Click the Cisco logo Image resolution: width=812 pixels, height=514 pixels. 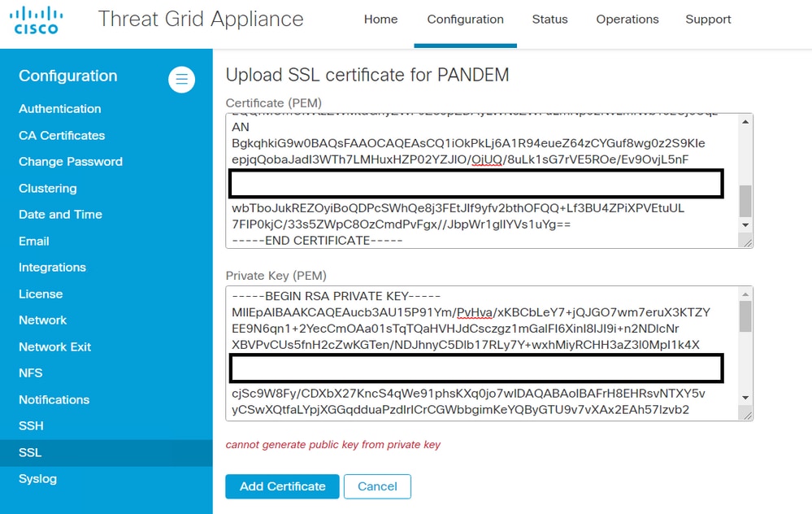tap(37, 20)
